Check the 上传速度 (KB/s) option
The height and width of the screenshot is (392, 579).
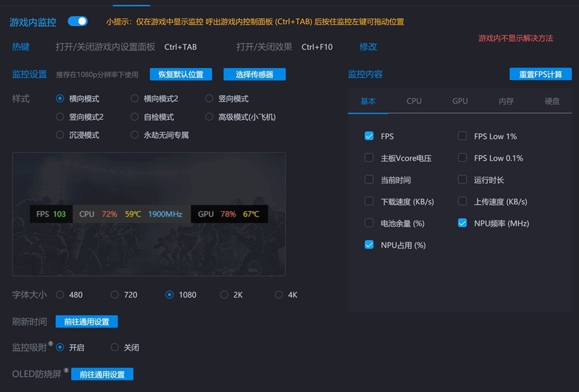coord(463,202)
